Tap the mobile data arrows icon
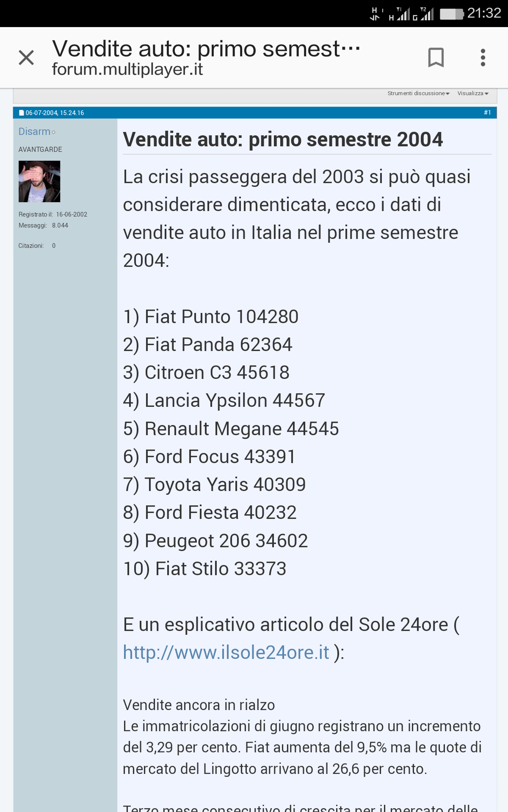Image resolution: width=508 pixels, height=812 pixels. (x=375, y=14)
